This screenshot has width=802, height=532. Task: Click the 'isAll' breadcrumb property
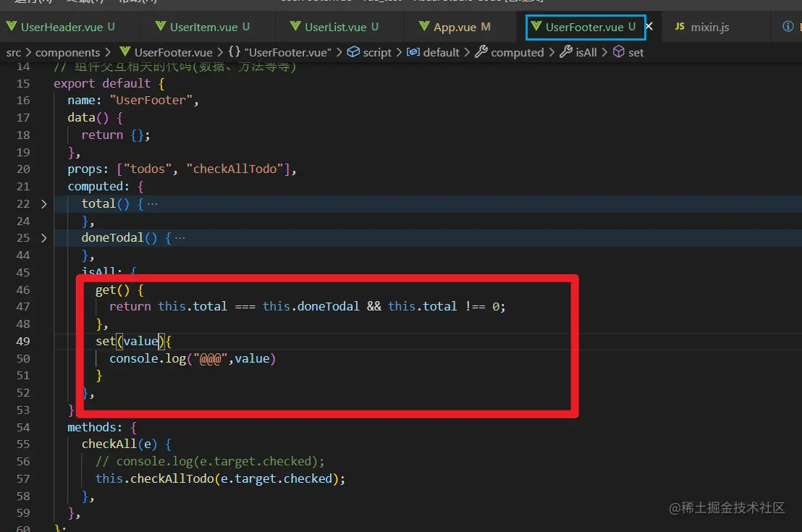click(x=586, y=53)
